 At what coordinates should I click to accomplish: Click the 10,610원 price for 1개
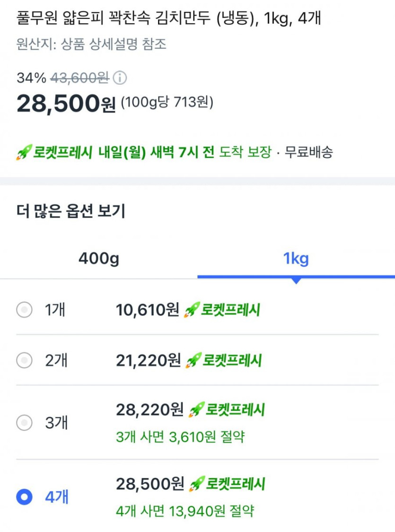point(148,310)
